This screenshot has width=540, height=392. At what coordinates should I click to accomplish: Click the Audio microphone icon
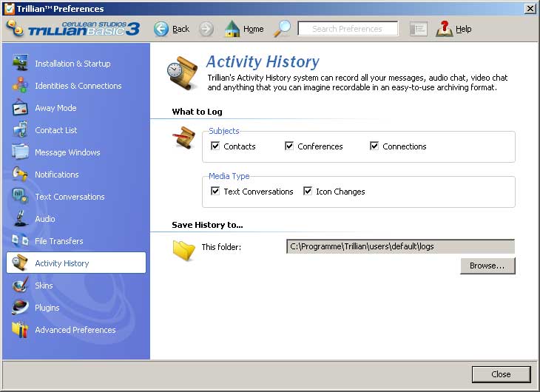click(x=20, y=218)
